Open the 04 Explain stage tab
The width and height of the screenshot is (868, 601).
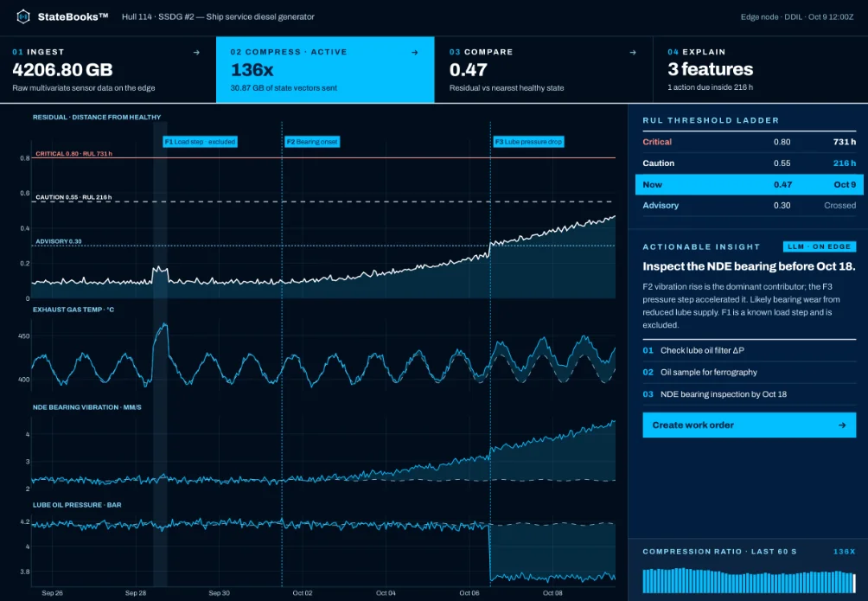761,70
